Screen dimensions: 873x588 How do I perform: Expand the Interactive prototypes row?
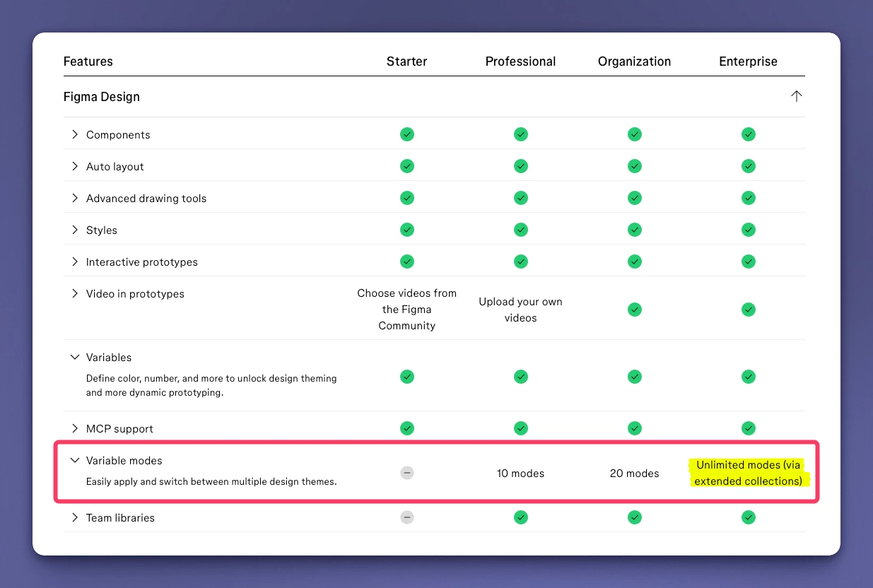click(74, 261)
